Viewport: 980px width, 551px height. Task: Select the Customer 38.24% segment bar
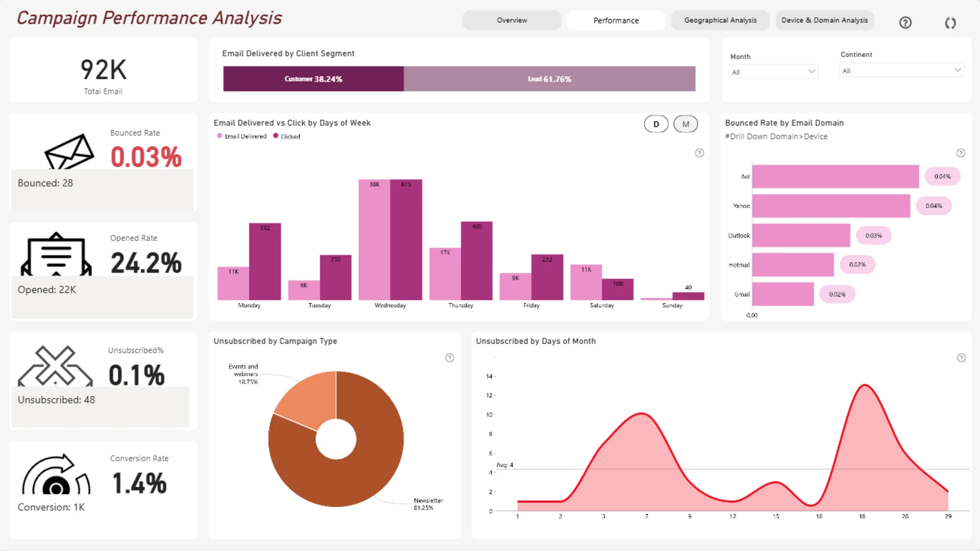pos(313,79)
